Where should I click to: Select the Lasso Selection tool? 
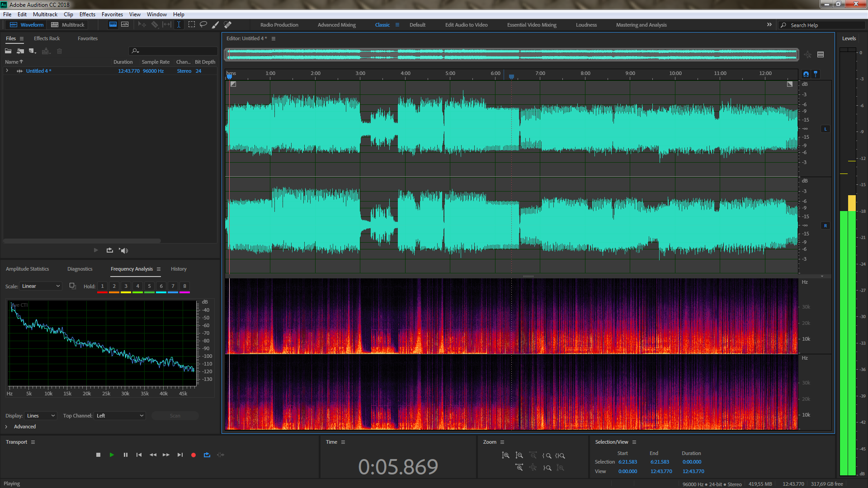click(x=203, y=24)
